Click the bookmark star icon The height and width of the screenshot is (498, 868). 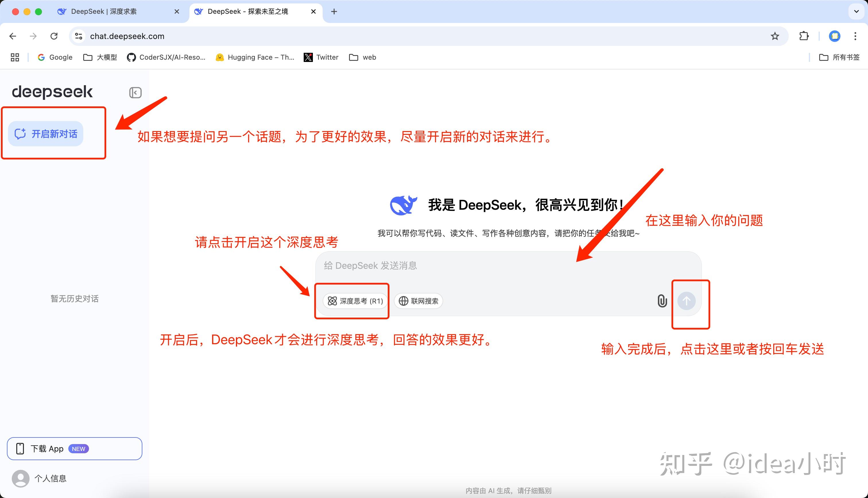[x=775, y=36]
